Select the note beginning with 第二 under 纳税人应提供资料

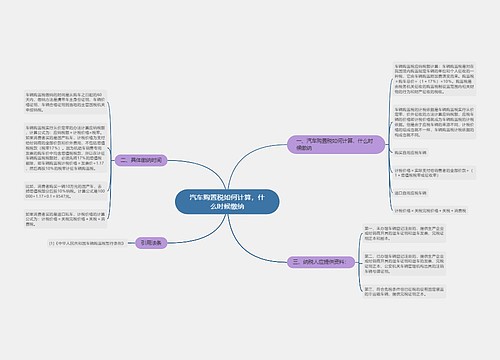click(404, 264)
